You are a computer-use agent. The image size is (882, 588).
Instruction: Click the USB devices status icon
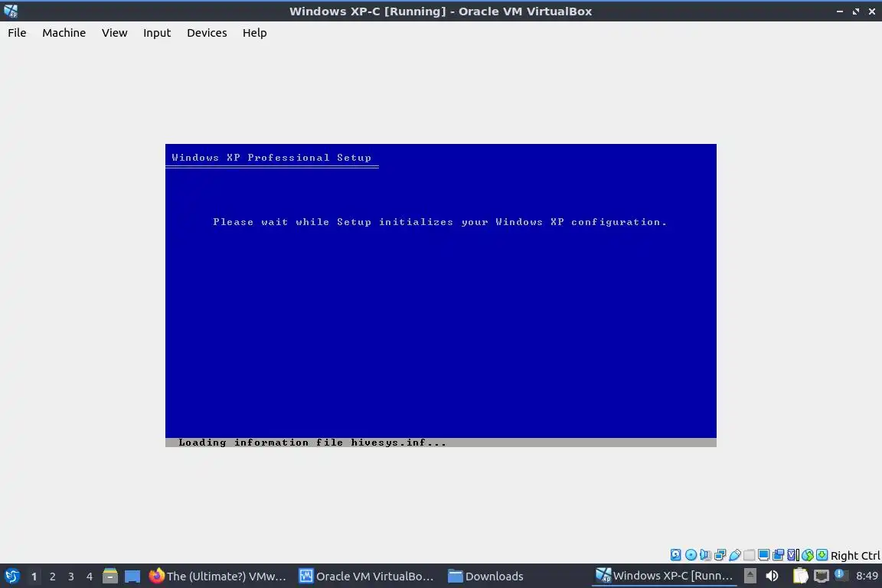[x=735, y=555]
